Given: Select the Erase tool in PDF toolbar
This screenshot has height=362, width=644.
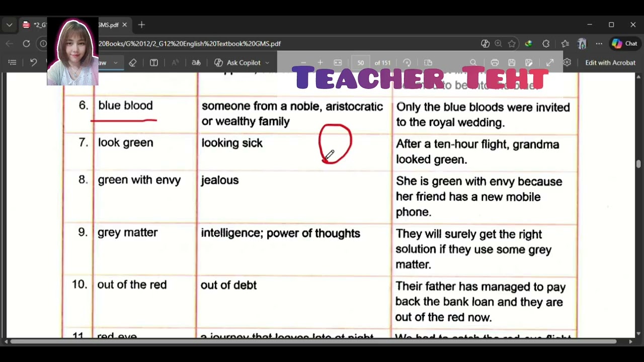Looking at the screenshot, I should click(133, 62).
